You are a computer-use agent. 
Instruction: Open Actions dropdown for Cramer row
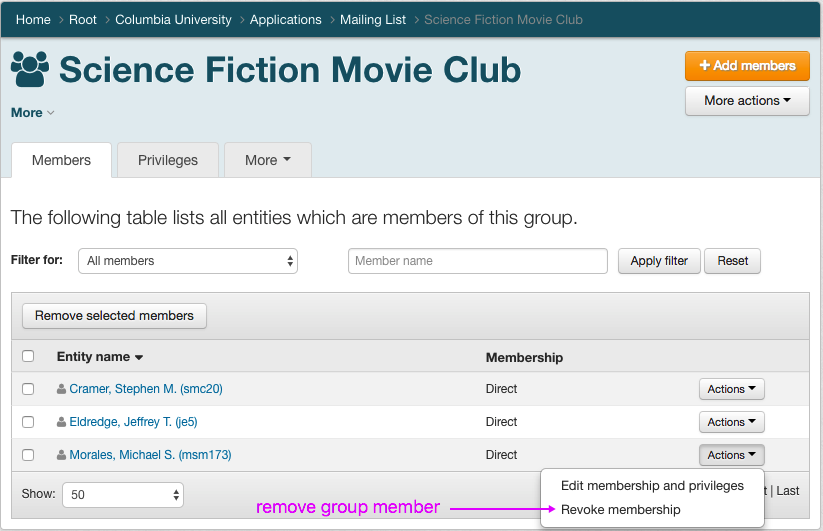coord(731,389)
